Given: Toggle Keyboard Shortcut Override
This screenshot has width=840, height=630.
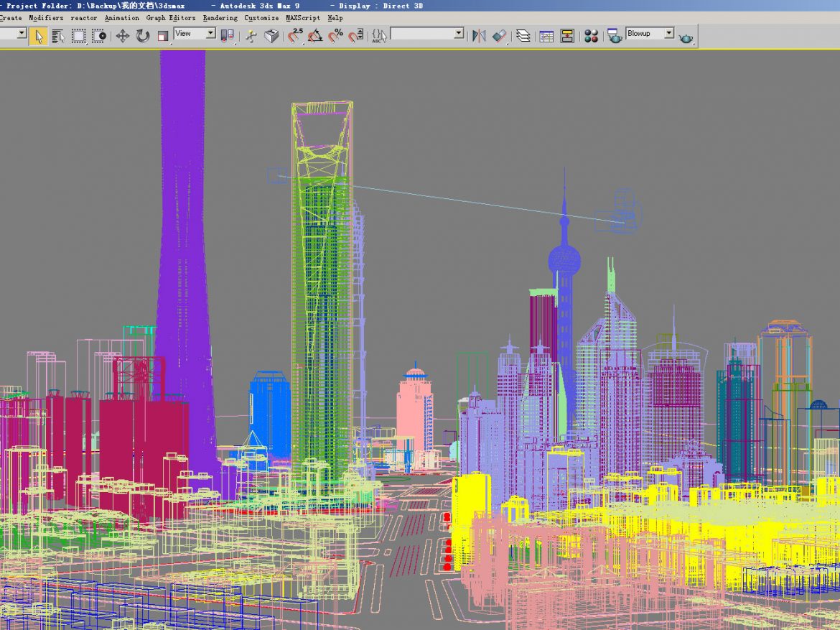Looking at the screenshot, I should tap(271, 36).
